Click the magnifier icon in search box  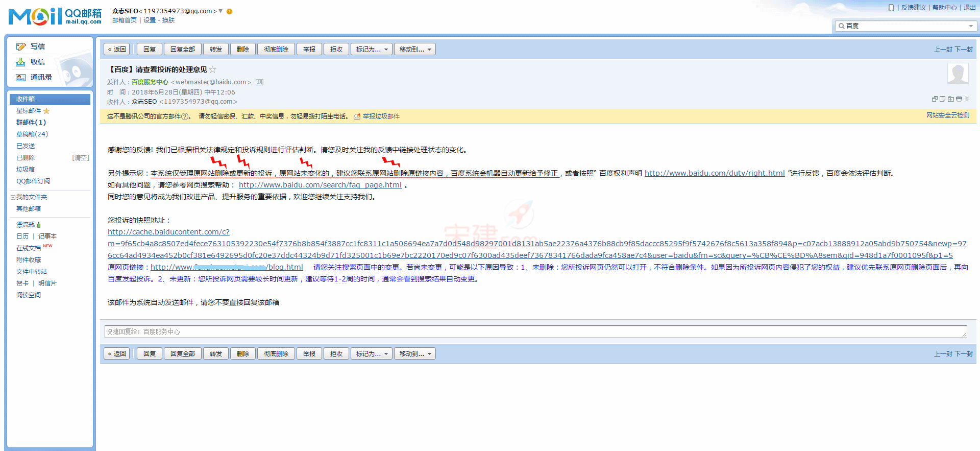click(x=841, y=26)
